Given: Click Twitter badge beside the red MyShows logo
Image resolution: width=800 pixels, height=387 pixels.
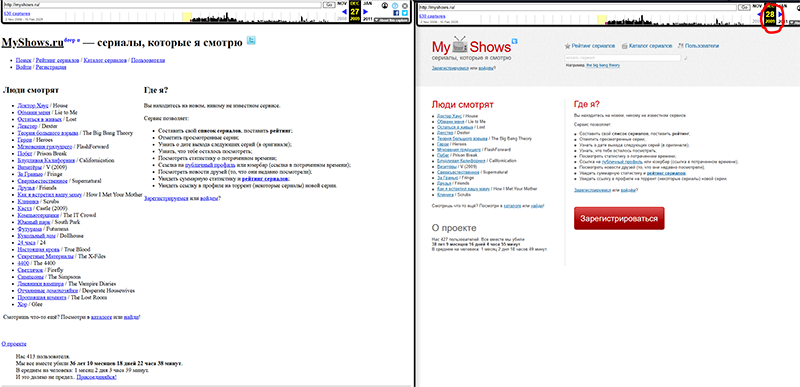Looking at the screenshot, I should pyautogui.click(x=514, y=41).
